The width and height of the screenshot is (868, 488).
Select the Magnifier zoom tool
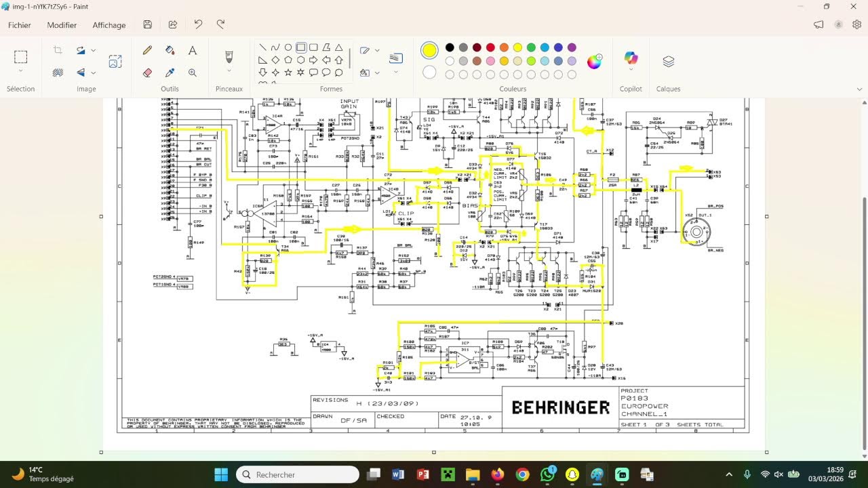pos(193,73)
